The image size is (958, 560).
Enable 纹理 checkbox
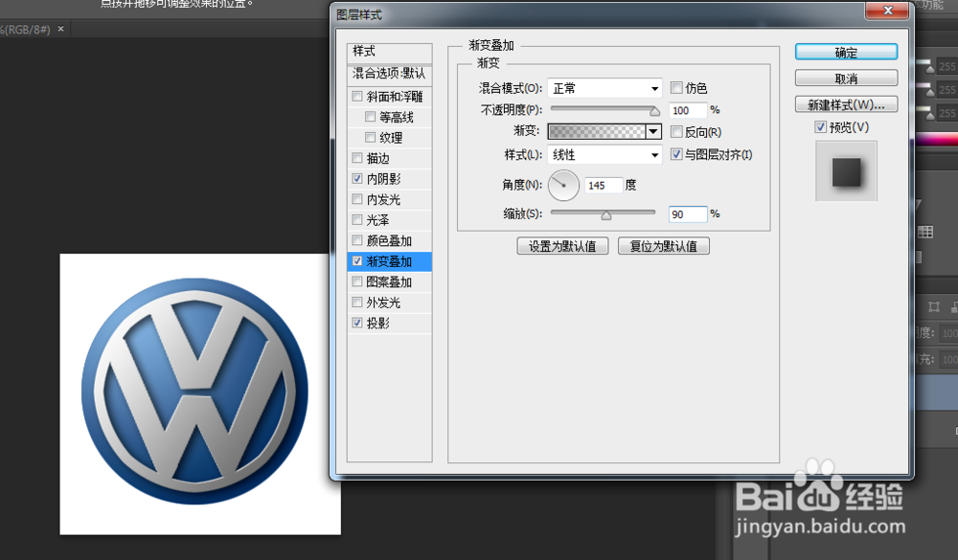370,138
